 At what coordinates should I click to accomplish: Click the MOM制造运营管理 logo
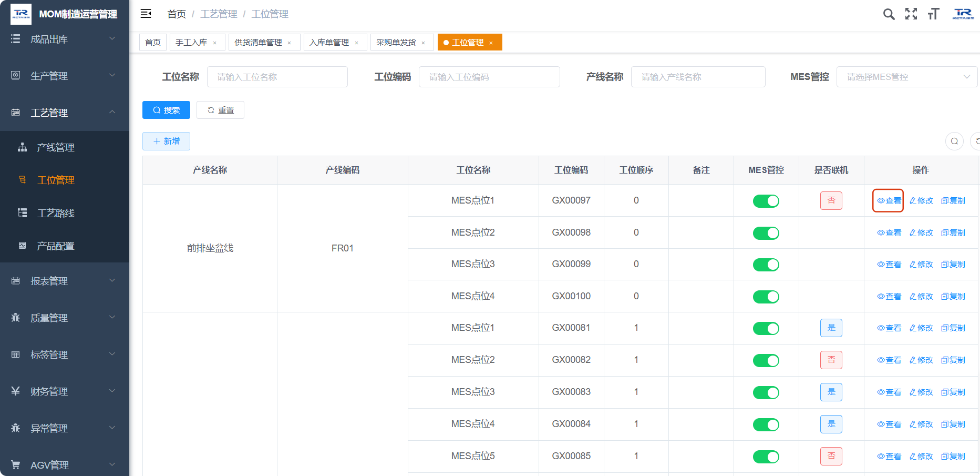click(65, 14)
